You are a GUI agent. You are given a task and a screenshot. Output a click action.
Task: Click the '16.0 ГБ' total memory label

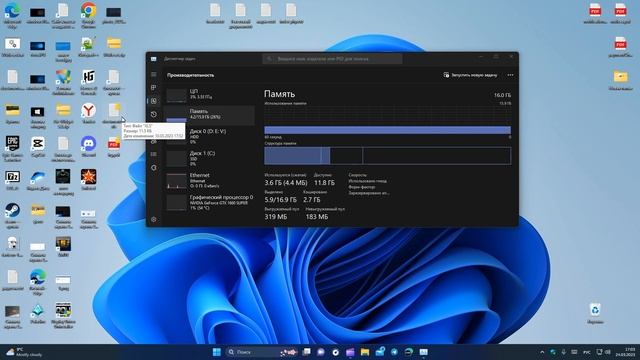[502, 95]
